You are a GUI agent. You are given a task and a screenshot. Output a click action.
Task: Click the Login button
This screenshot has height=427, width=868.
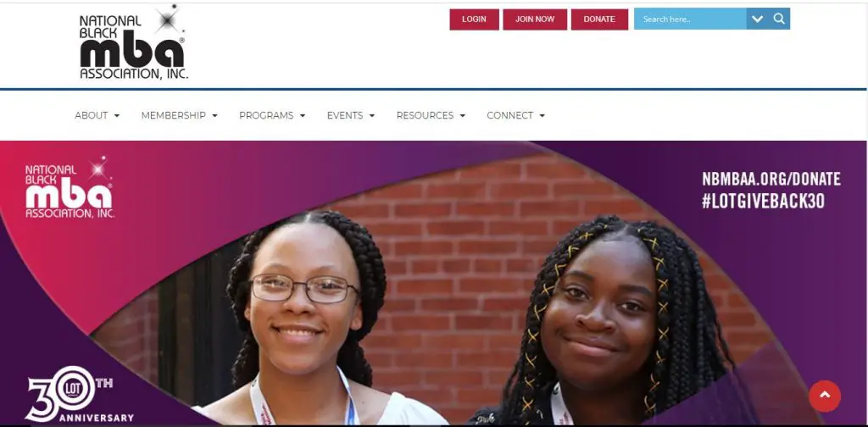[474, 19]
